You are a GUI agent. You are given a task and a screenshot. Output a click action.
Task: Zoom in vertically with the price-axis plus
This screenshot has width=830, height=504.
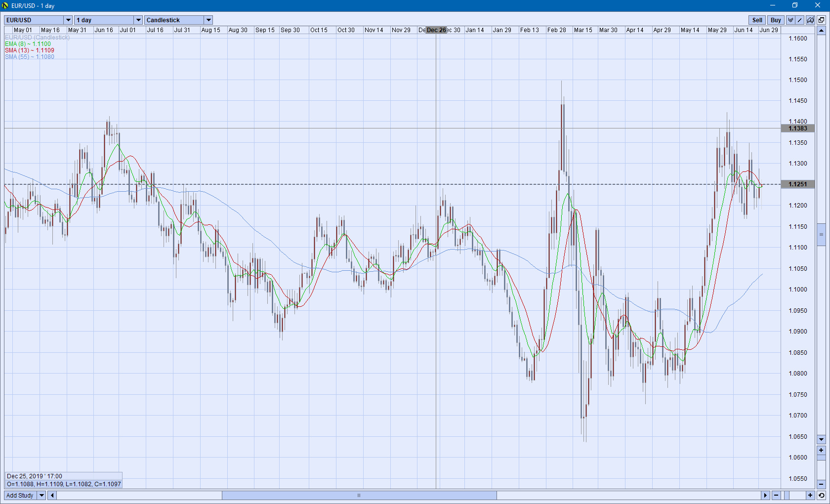(x=821, y=451)
